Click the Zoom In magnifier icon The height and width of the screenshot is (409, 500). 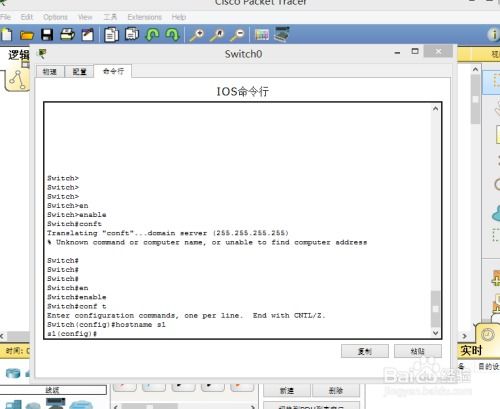[x=197, y=35]
